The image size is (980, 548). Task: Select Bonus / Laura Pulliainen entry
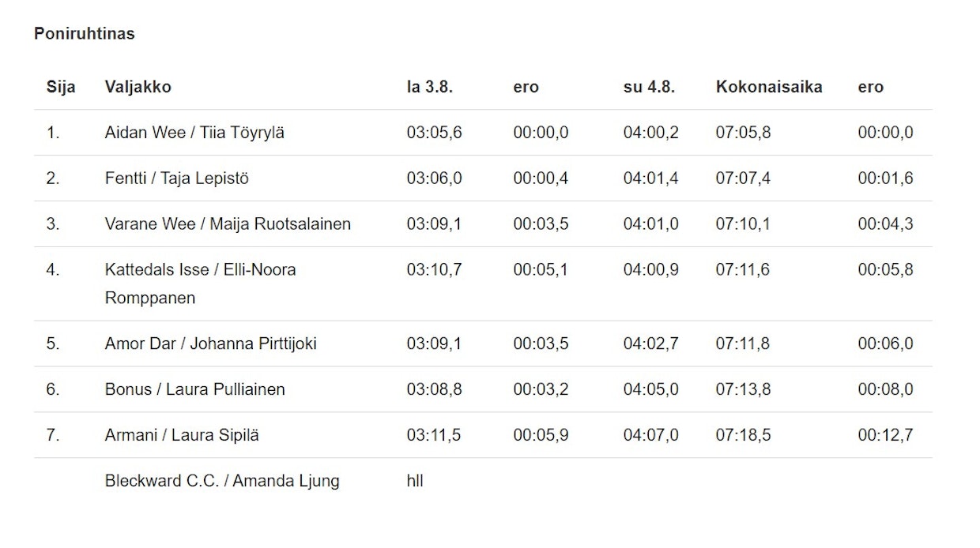pyautogui.click(x=194, y=390)
